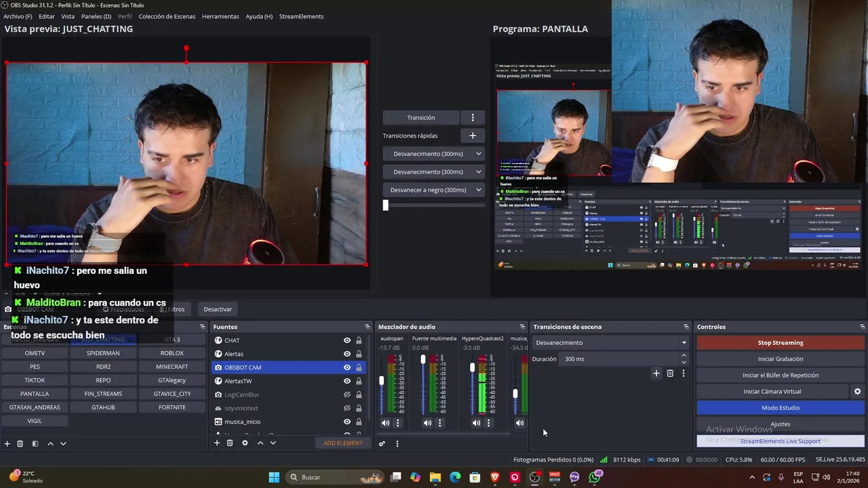The image size is (868, 488).
Task: Open Colección de Escenas menu
Action: pyautogui.click(x=167, y=16)
